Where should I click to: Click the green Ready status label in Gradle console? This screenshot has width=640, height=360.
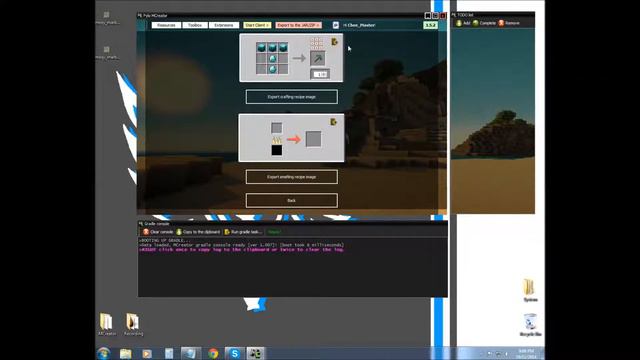coord(274,232)
